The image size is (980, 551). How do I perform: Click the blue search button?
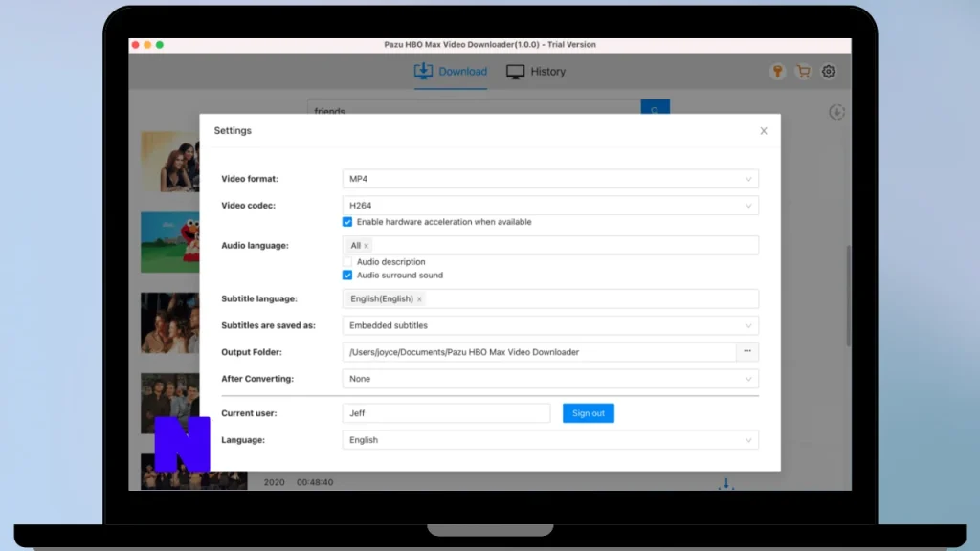(x=655, y=107)
